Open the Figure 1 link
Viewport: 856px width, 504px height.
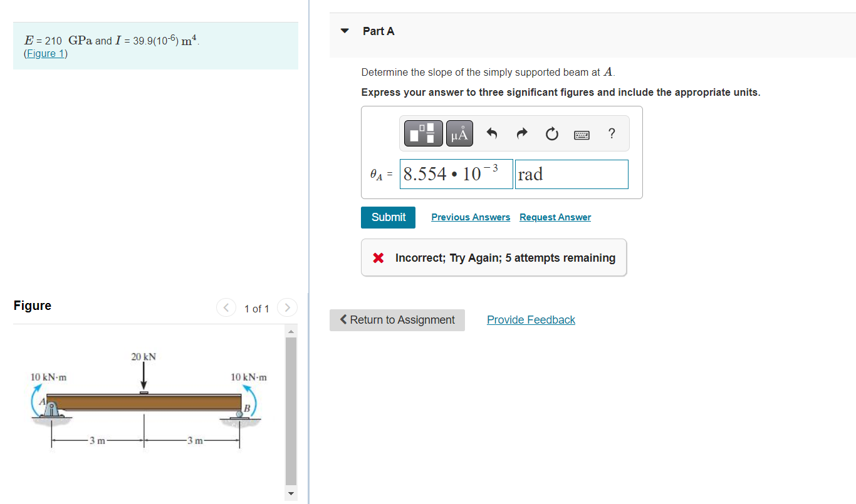45,54
